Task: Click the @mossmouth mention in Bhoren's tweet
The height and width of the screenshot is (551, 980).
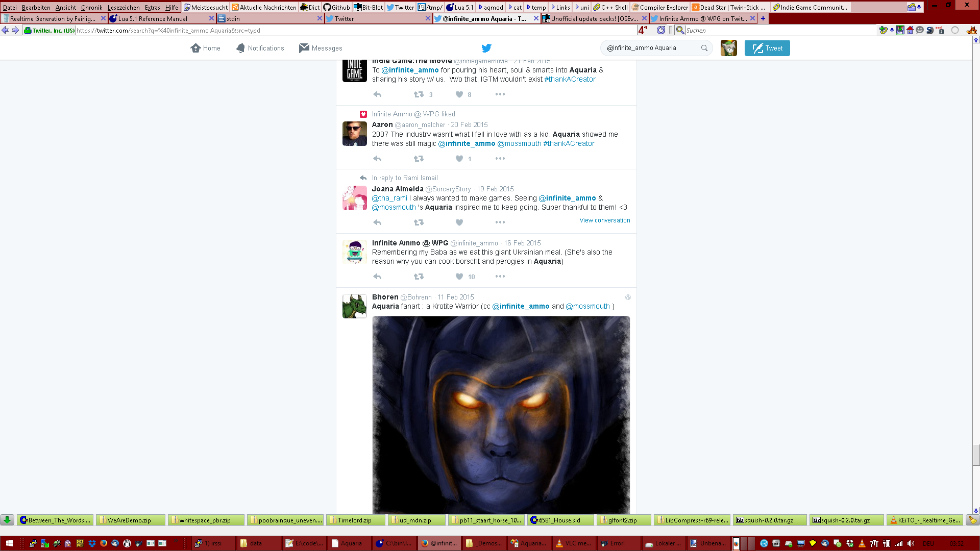Action: click(587, 307)
